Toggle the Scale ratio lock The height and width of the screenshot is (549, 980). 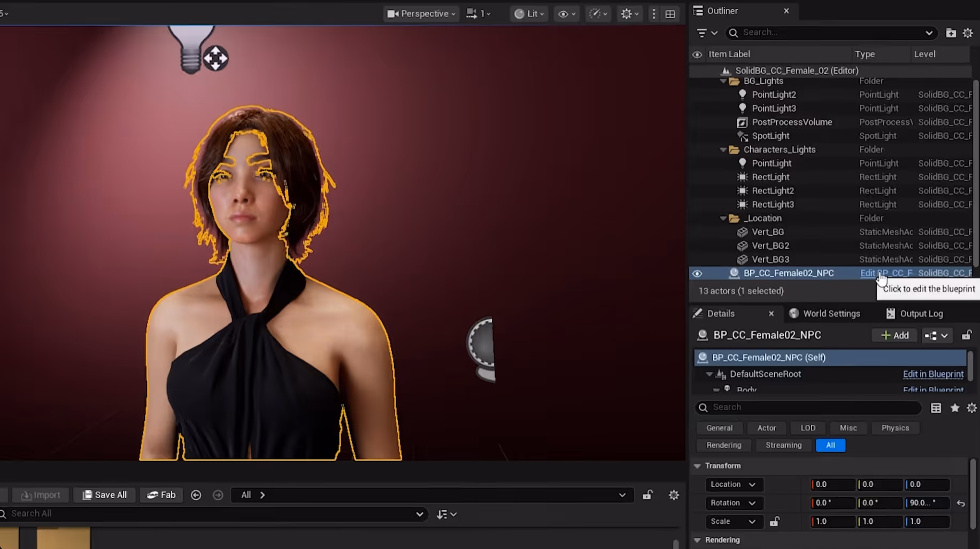pyautogui.click(x=774, y=522)
